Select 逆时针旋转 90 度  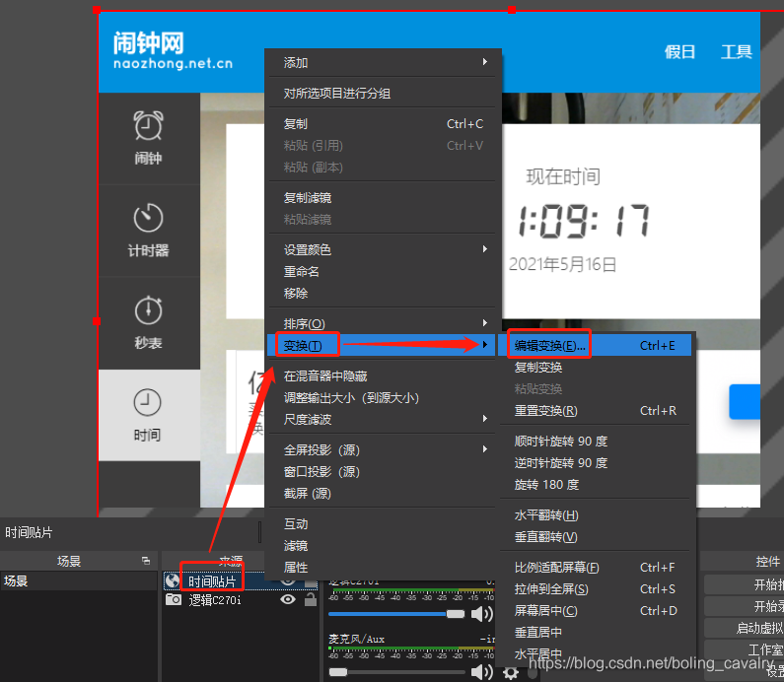tap(595, 462)
